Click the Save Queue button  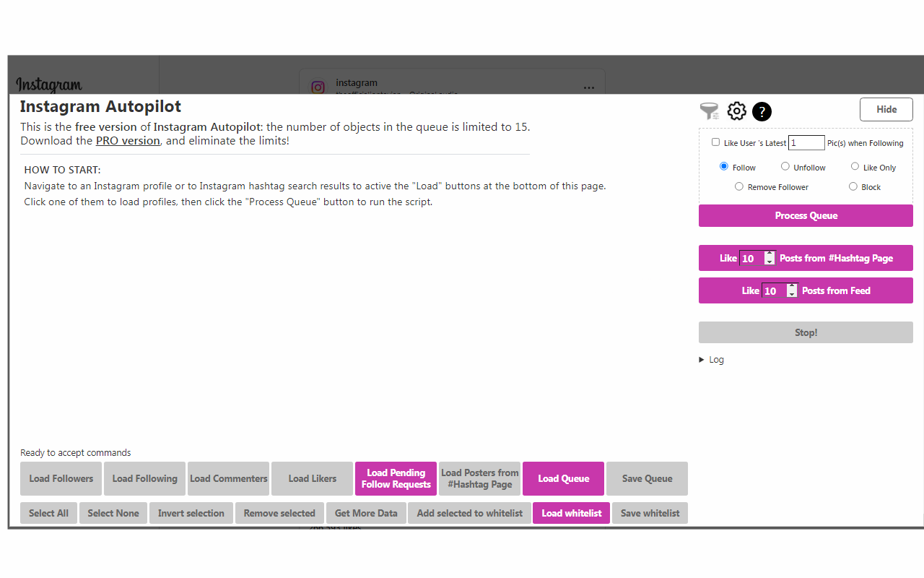coord(647,478)
